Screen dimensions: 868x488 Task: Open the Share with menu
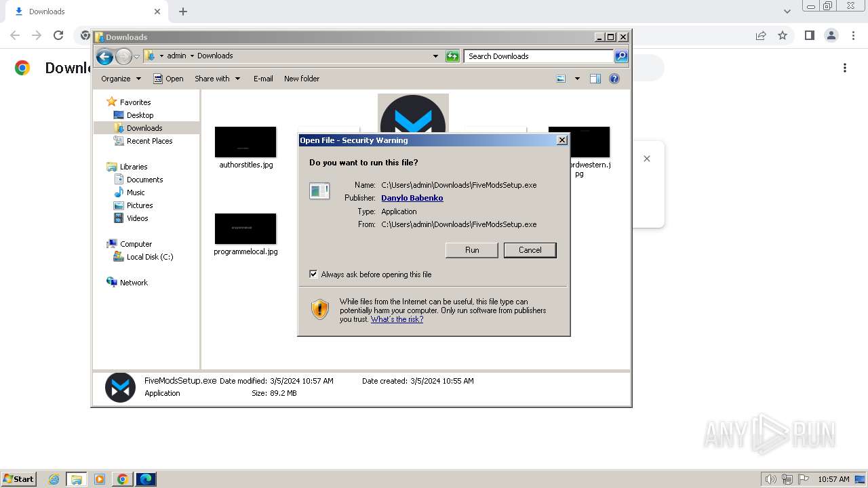217,79
